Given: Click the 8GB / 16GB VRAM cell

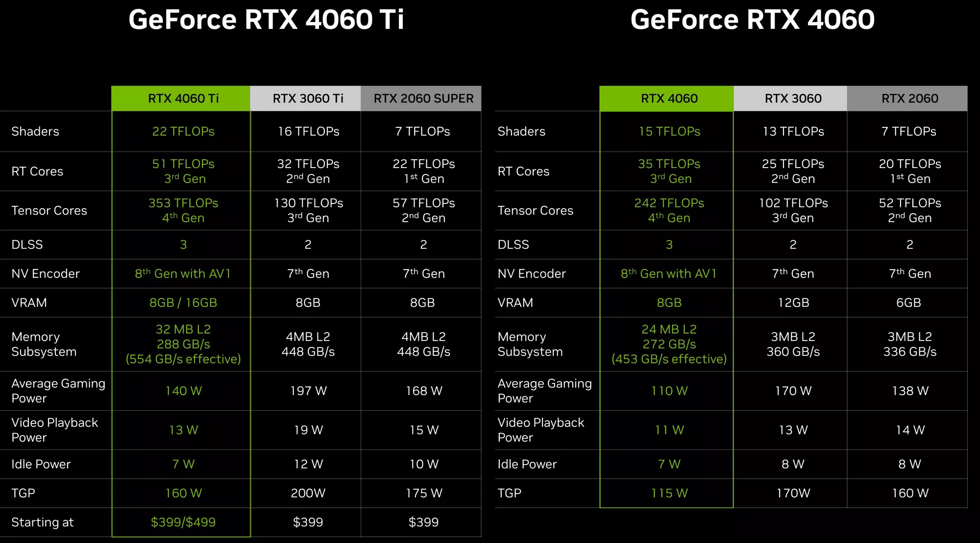Looking at the screenshot, I should 183,302.
